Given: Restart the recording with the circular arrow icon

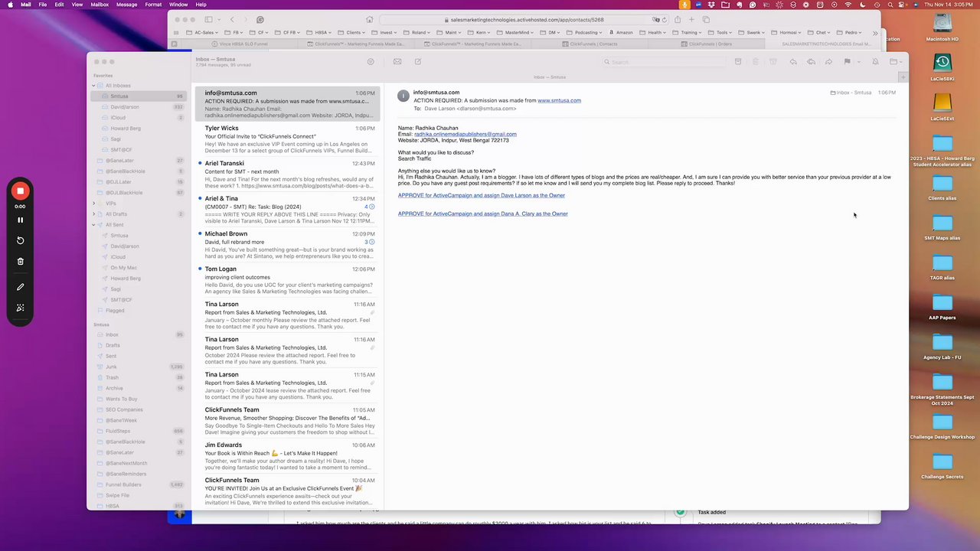Looking at the screenshot, I should [x=21, y=240].
